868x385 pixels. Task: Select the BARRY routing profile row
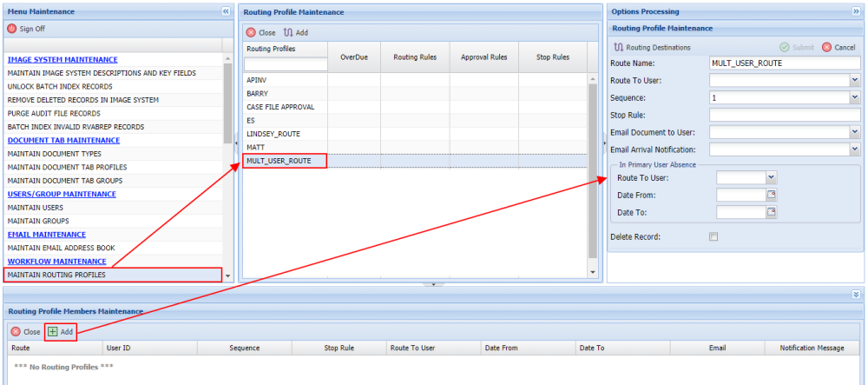click(415, 94)
